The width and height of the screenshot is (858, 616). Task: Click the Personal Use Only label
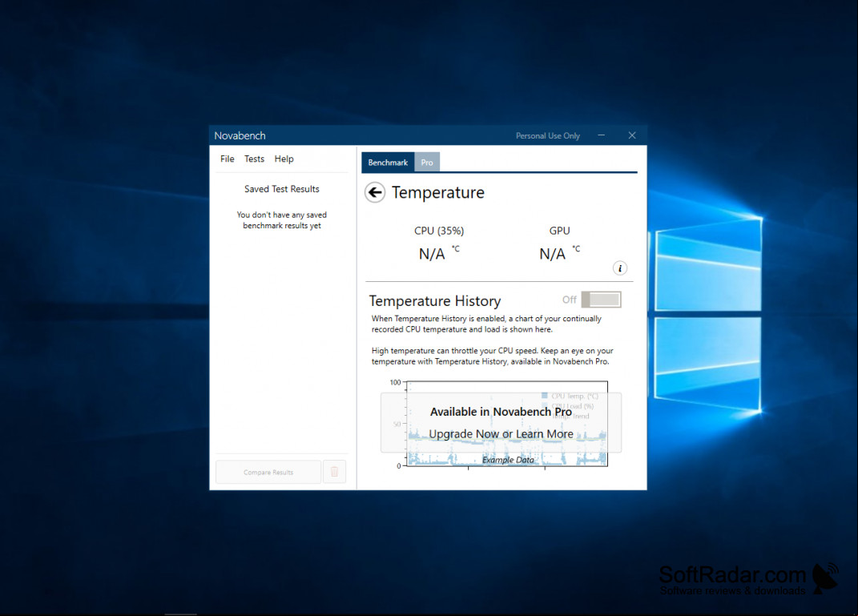click(548, 135)
